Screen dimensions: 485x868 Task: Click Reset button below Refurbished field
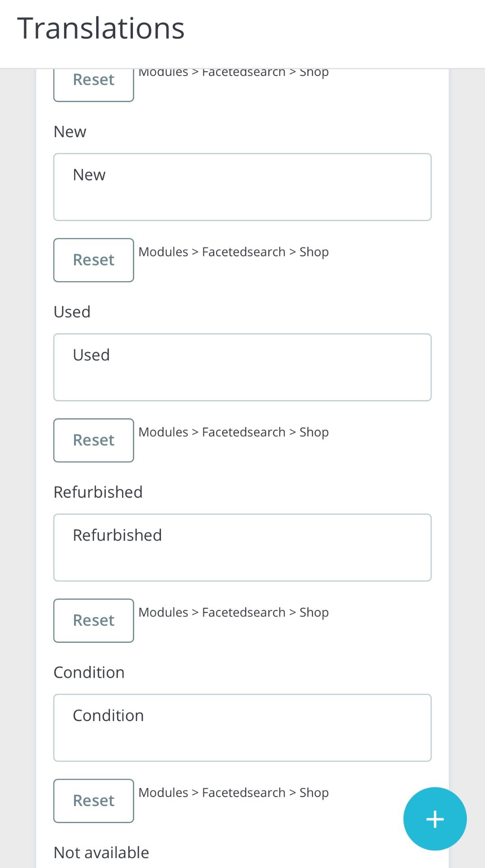pos(94,620)
